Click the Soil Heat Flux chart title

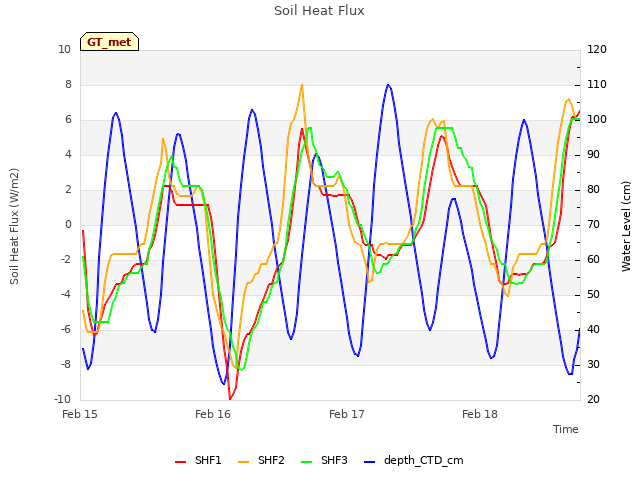click(319, 11)
